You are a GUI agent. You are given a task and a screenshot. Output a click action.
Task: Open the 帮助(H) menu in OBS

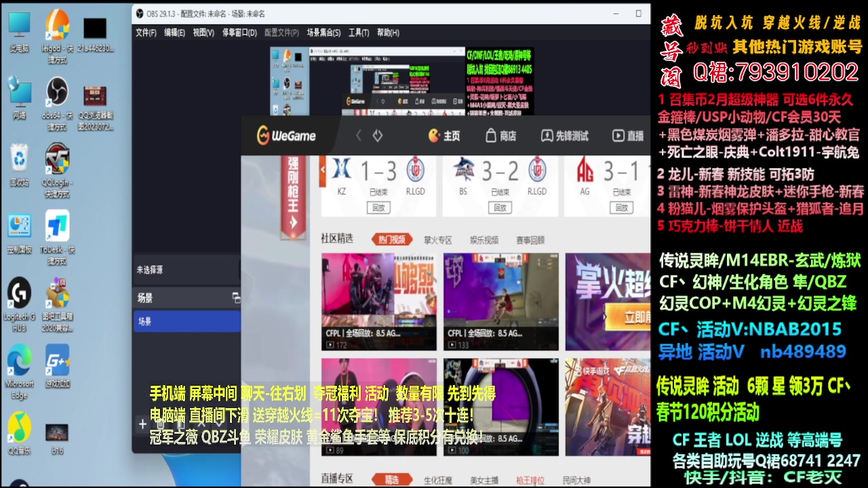(388, 33)
